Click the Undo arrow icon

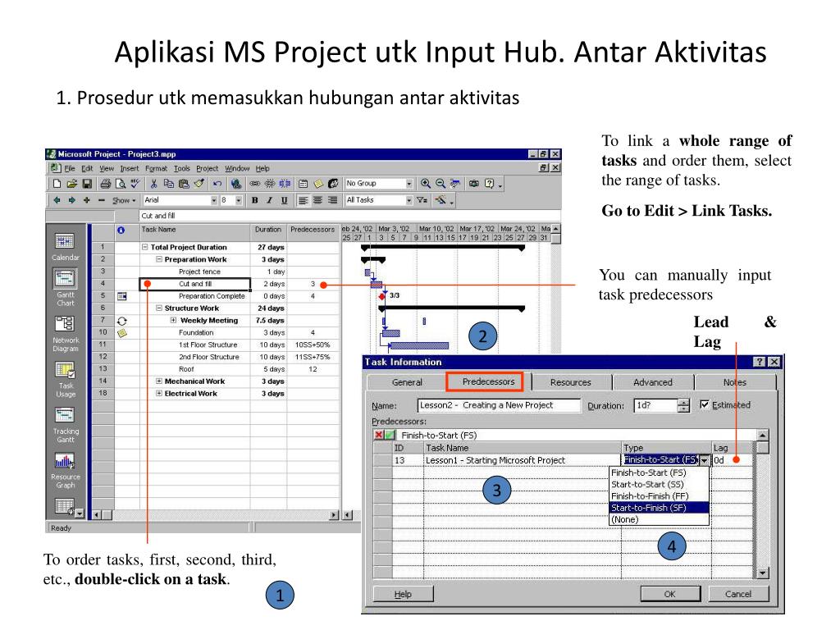[x=217, y=184]
